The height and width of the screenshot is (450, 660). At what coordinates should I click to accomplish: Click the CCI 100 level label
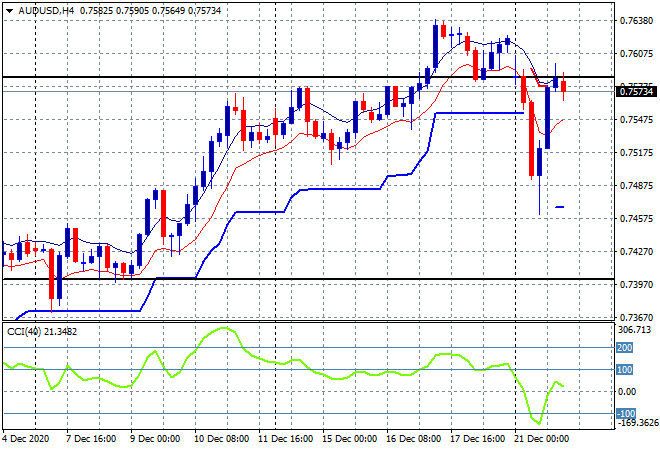(x=625, y=370)
